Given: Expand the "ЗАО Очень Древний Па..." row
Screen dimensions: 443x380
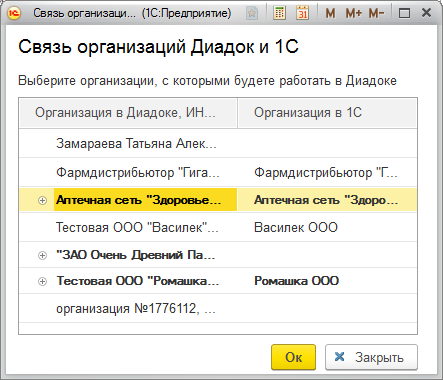Looking at the screenshot, I should click(x=42, y=255).
